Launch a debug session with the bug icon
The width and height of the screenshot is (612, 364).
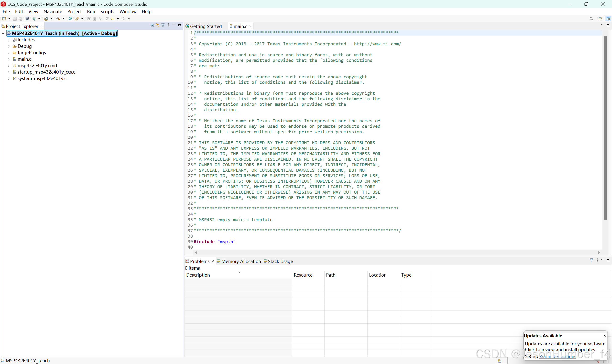34,19
